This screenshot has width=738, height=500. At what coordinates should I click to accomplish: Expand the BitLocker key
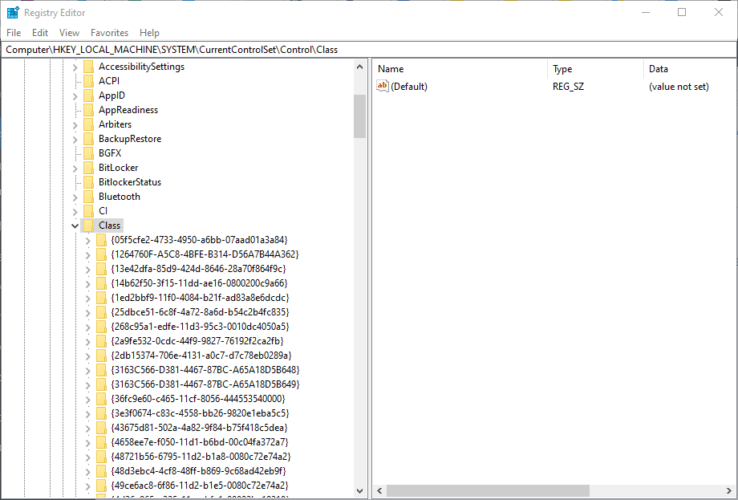(75, 169)
